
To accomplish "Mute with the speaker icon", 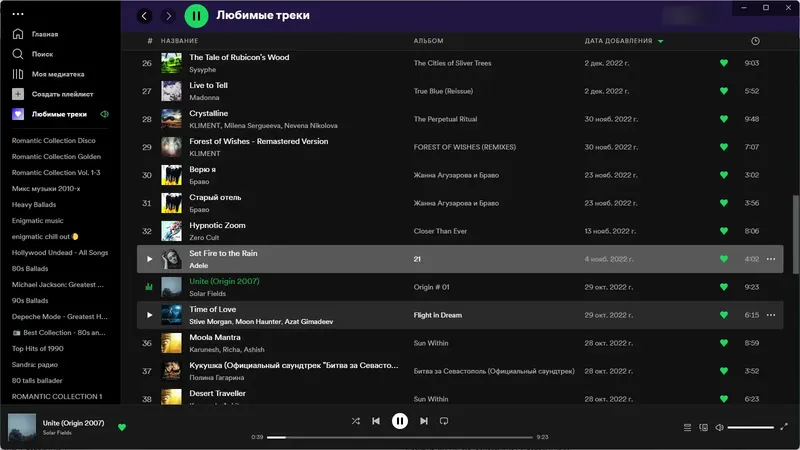I will coord(719,428).
